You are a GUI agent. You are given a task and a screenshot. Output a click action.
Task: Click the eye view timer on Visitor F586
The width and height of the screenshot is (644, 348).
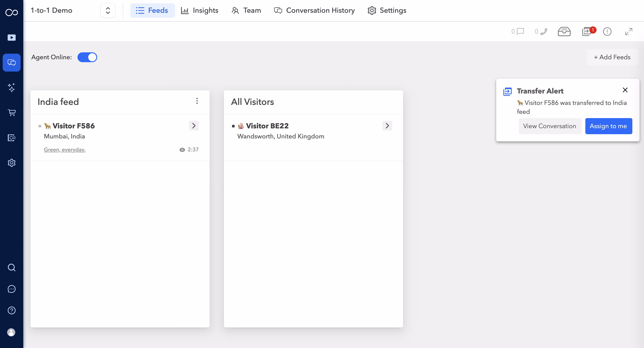(189, 150)
